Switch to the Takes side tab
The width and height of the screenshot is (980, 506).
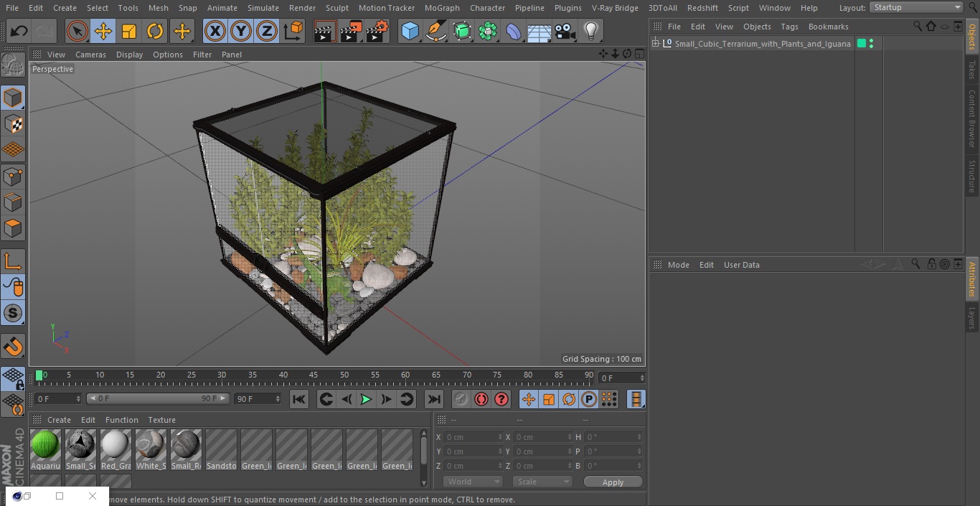[x=972, y=70]
